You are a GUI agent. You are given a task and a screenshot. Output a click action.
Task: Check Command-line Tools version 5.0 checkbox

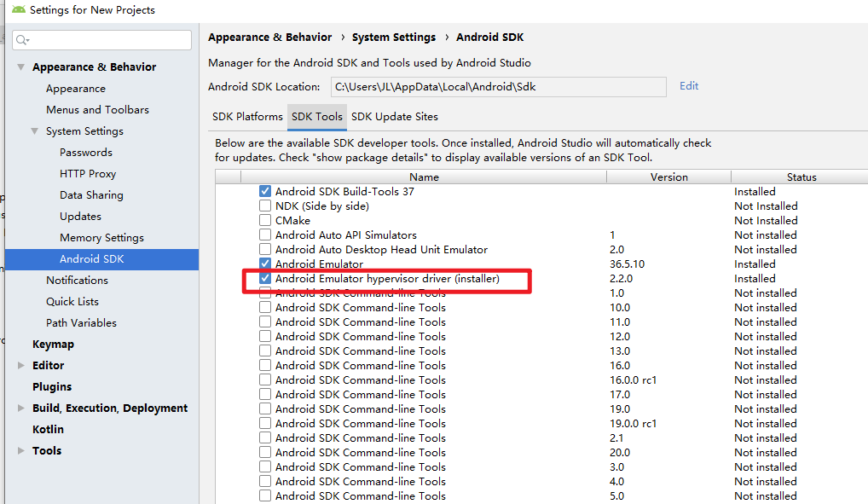pyautogui.click(x=265, y=495)
